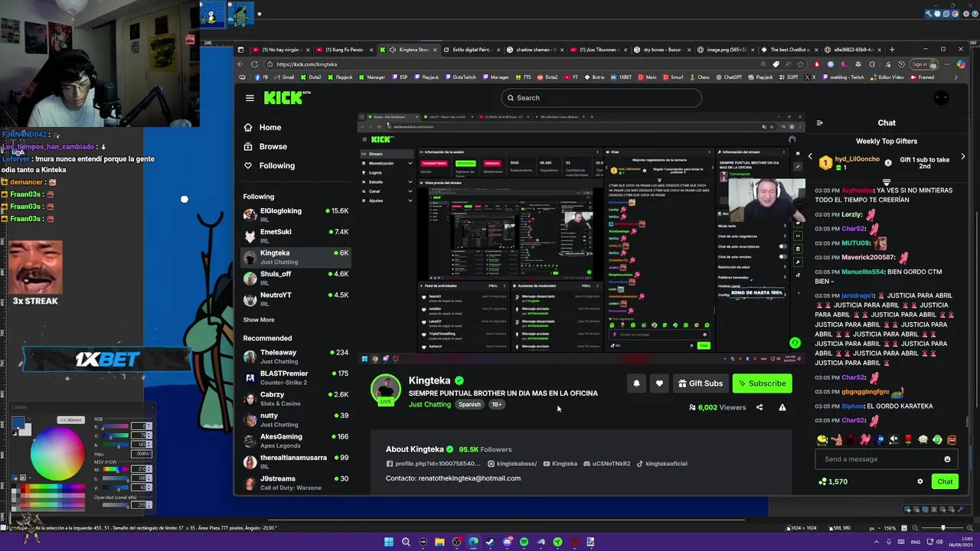This screenshot has height=551, width=980.
Task: Click the Gift Subs button
Action: (x=700, y=383)
